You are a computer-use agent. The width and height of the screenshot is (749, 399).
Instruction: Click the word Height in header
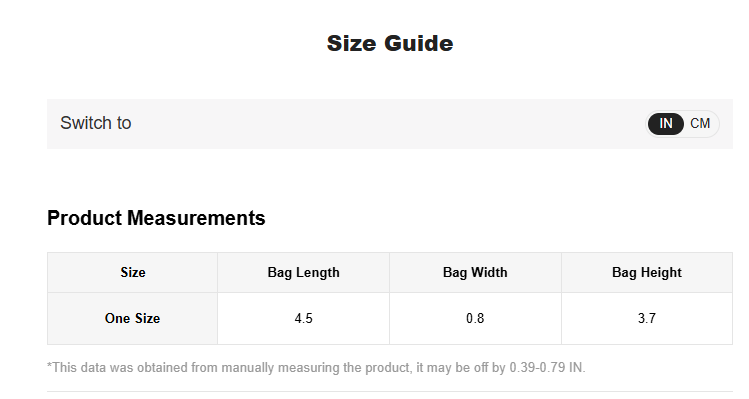click(661, 272)
